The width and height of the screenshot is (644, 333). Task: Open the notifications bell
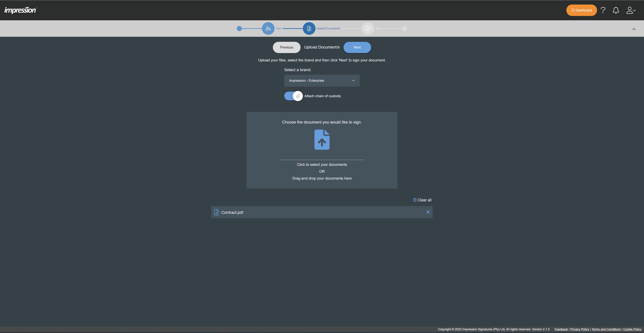(x=616, y=10)
